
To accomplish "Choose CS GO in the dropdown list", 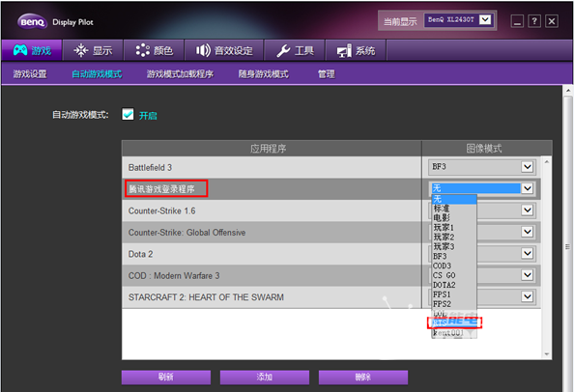I will click(x=454, y=275).
